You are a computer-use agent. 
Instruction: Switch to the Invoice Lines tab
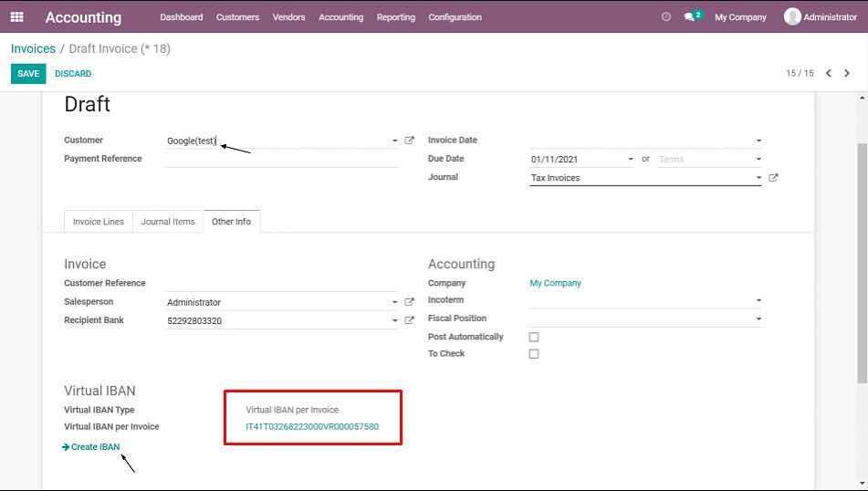[x=99, y=222]
